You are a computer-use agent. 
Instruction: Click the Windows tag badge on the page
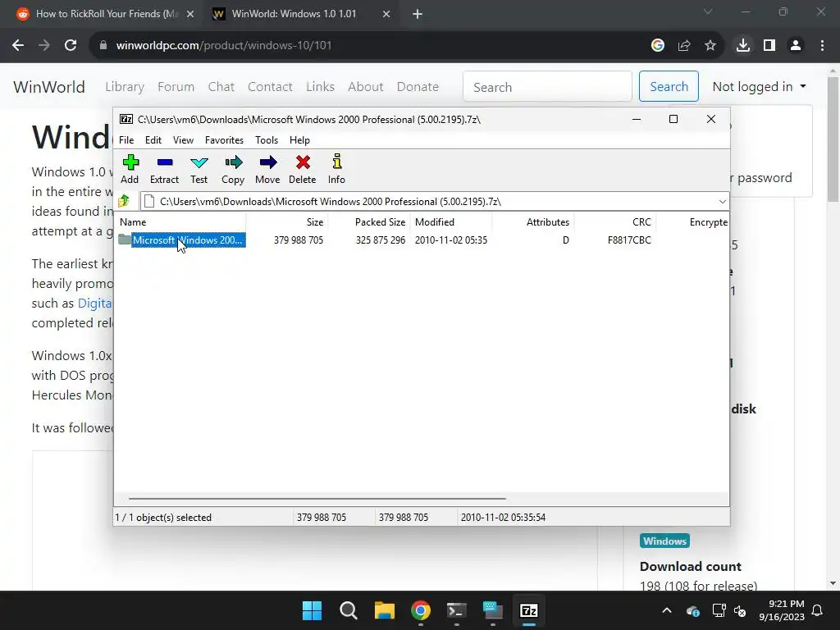[664, 541]
